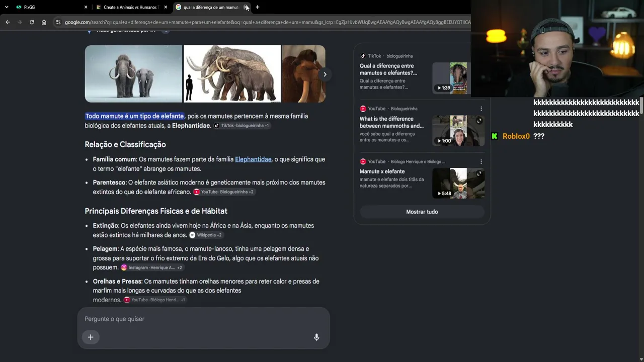Open the Wikipedia +2 source chip
Viewport: 644px width, 362px height.
pyautogui.click(x=206, y=235)
